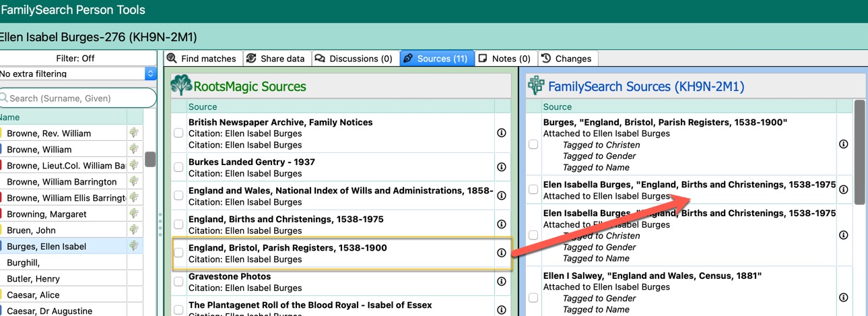Tick RootsMagic England, Births and Christenings checkbox
This screenshot has width=868, height=316.
coord(178,224)
